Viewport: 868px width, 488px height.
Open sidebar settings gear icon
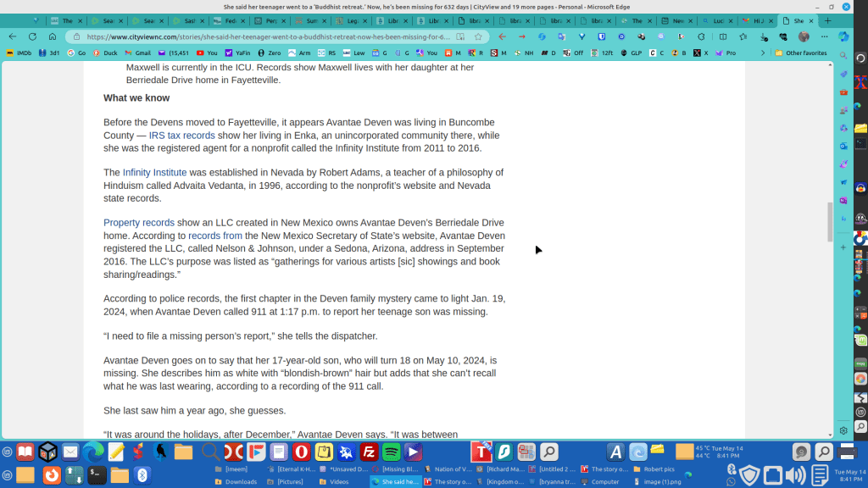[843, 430]
